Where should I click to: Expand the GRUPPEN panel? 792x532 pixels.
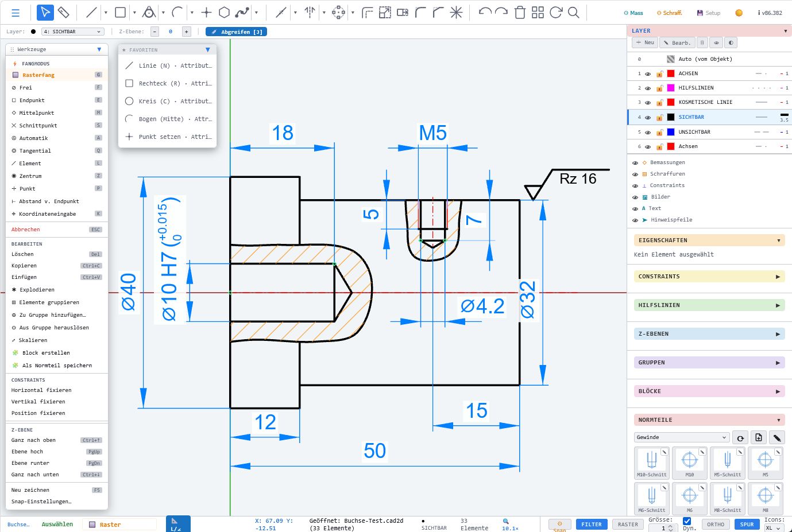709,363
